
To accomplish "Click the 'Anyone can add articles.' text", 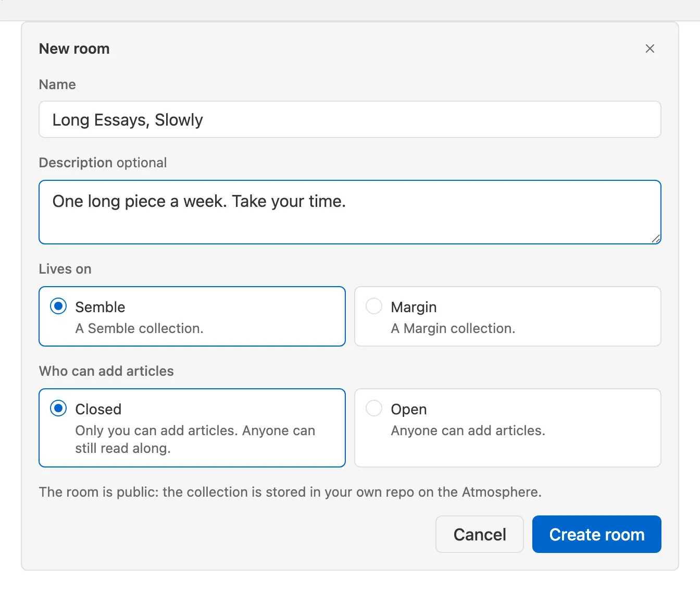I will pyautogui.click(x=468, y=430).
